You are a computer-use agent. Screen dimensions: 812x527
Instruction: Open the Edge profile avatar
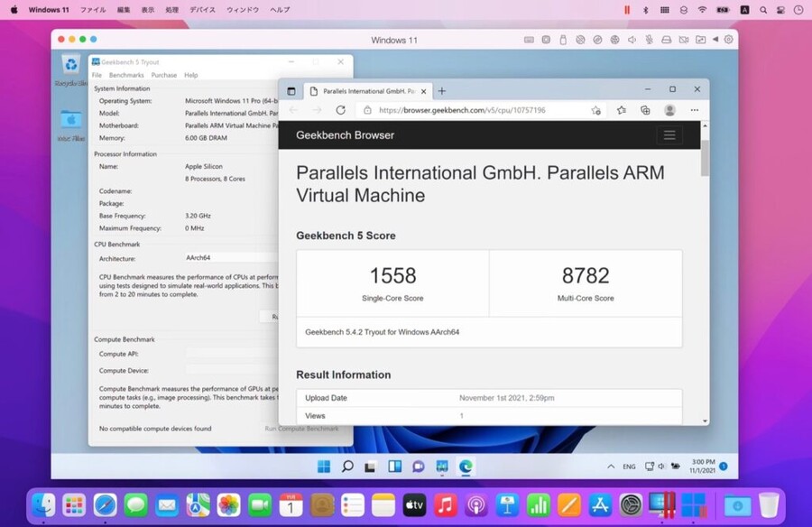tap(669, 110)
